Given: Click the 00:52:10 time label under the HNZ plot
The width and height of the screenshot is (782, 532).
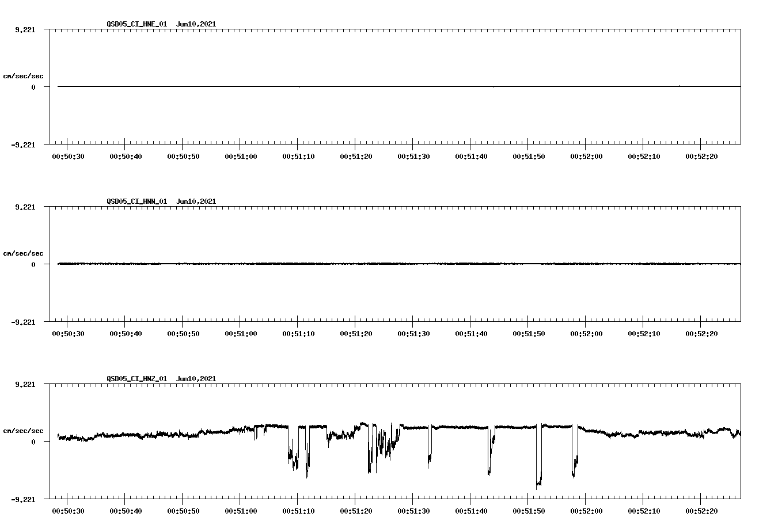Looking at the screenshot, I should tap(644, 511).
